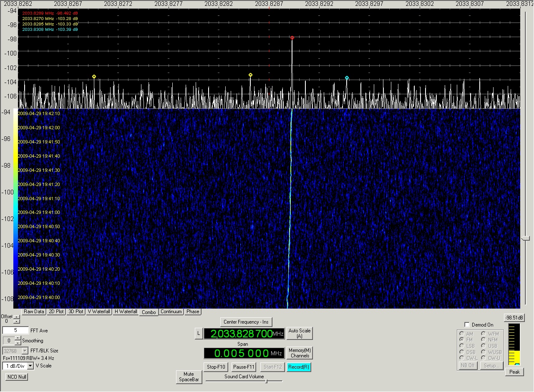This screenshot has height=392, width=534.
Task: Pause acquisition with Pause-F11
Action: [x=244, y=367]
